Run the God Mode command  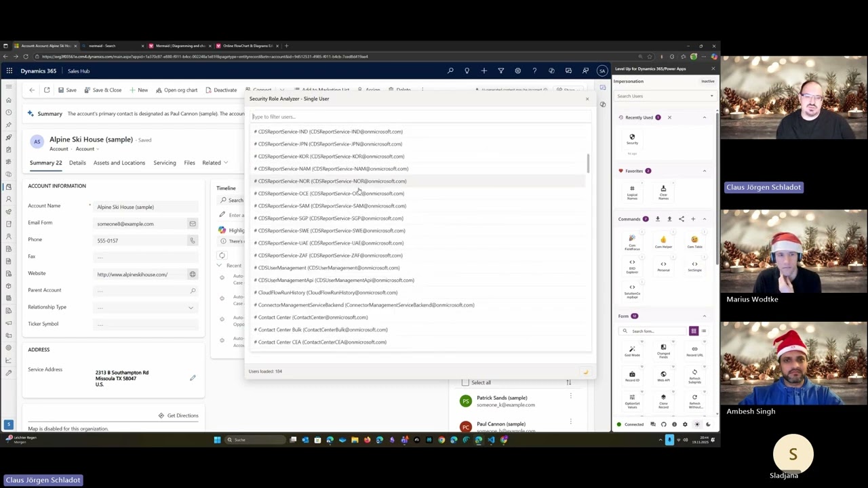tap(632, 350)
